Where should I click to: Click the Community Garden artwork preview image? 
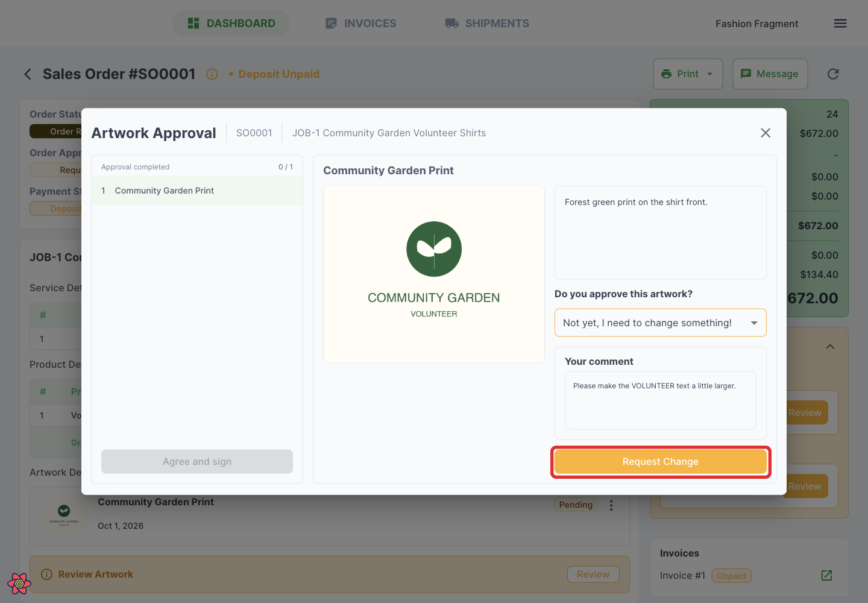pos(434,274)
